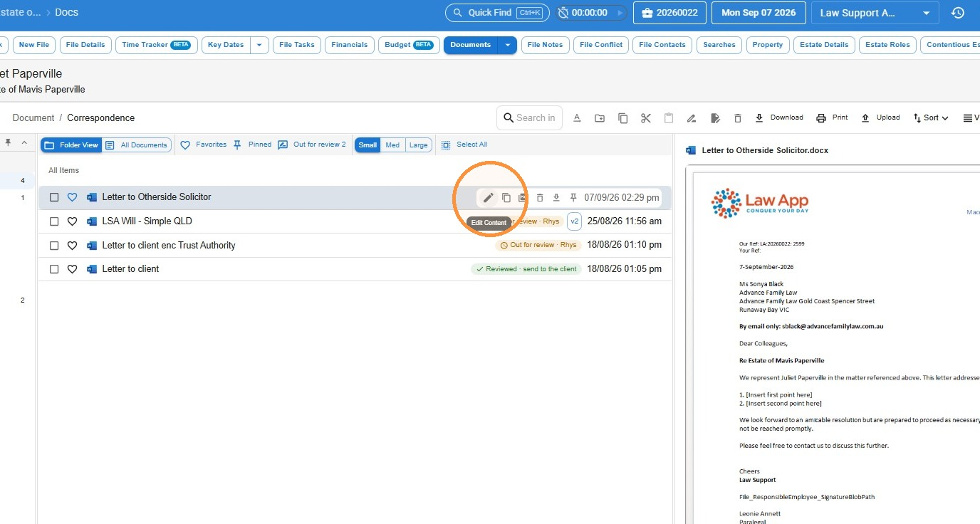Viewport: 980px width, 524px height.
Task: Expand the Key Dates dropdown arrow
Action: click(259, 45)
